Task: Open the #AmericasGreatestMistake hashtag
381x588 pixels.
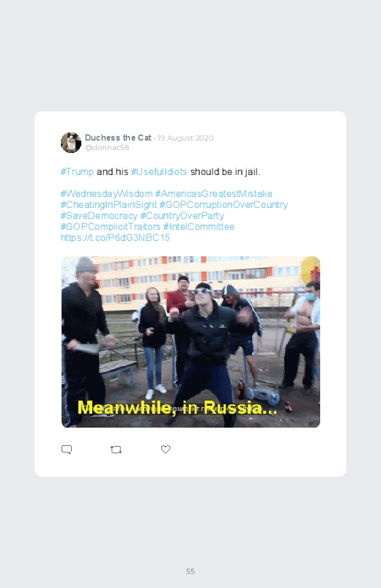Action: pos(214,194)
